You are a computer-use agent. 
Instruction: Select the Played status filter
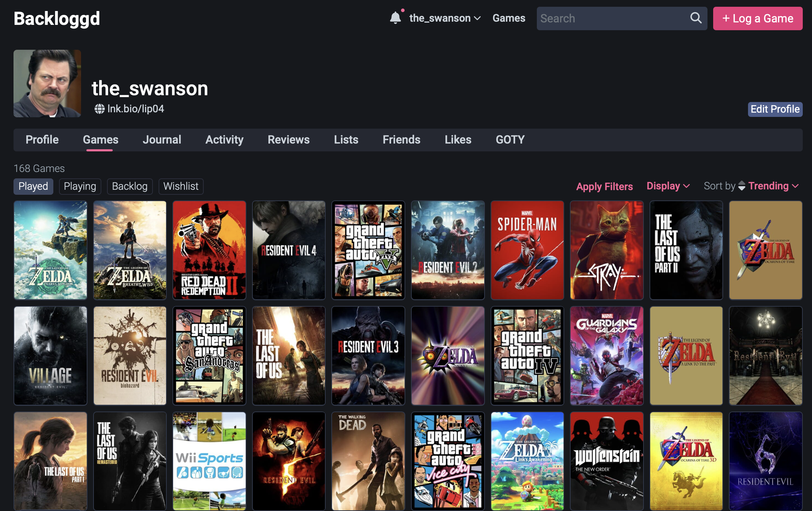(33, 186)
